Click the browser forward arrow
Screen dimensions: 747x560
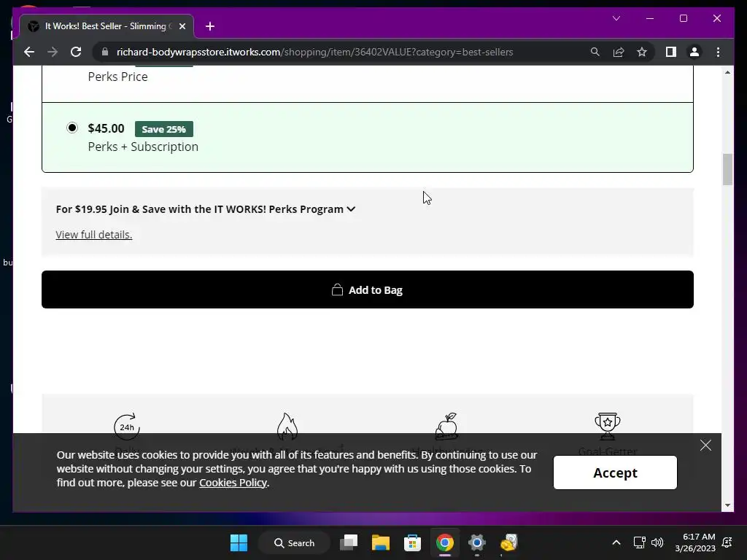point(53,52)
